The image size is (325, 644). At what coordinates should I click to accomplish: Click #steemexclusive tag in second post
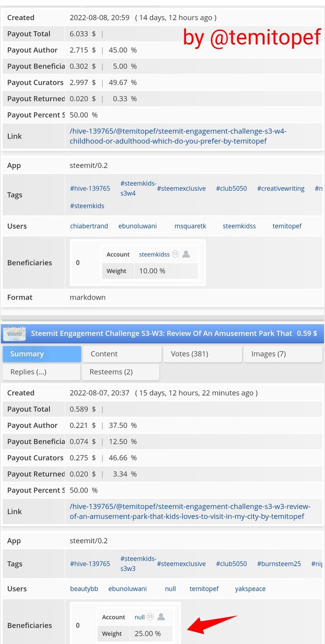[x=181, y=563]
